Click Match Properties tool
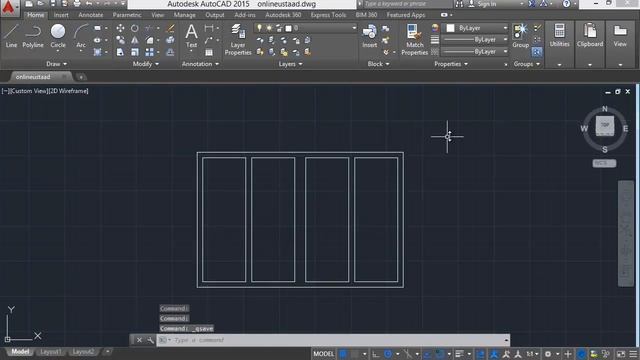 [x=414, y=40]
